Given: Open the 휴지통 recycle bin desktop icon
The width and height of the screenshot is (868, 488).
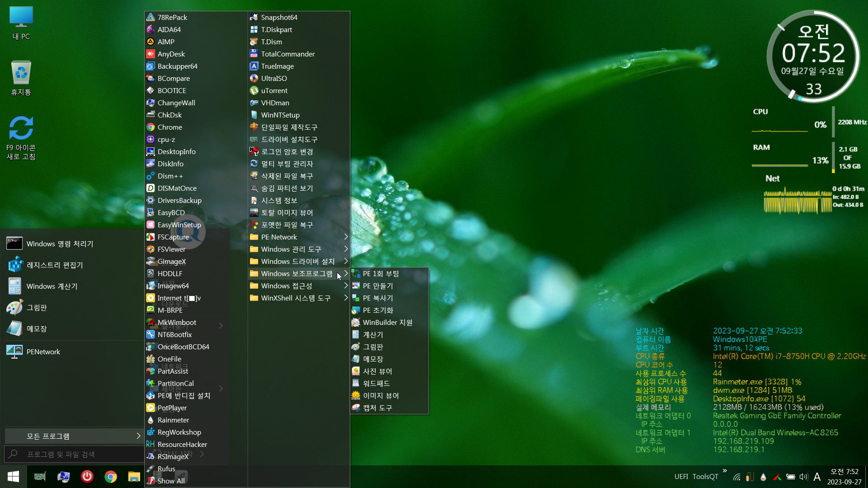Looking at the screenshot, I should (x=21, y=78).
